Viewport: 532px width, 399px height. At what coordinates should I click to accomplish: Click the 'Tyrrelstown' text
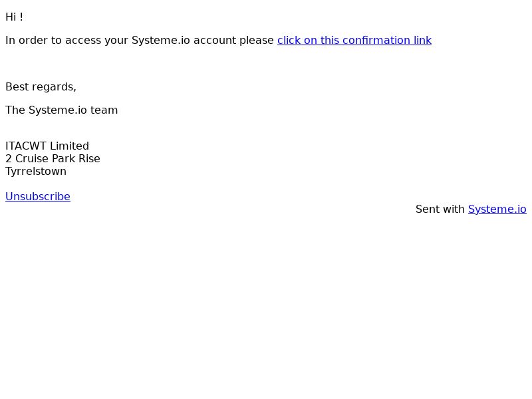tap(36, 172)
